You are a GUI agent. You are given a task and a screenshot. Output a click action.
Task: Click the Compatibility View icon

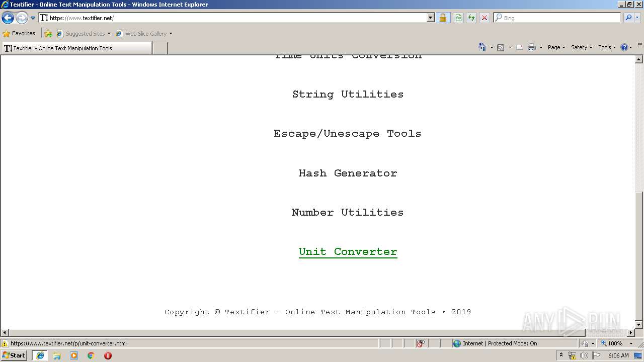tap(458, 18)
